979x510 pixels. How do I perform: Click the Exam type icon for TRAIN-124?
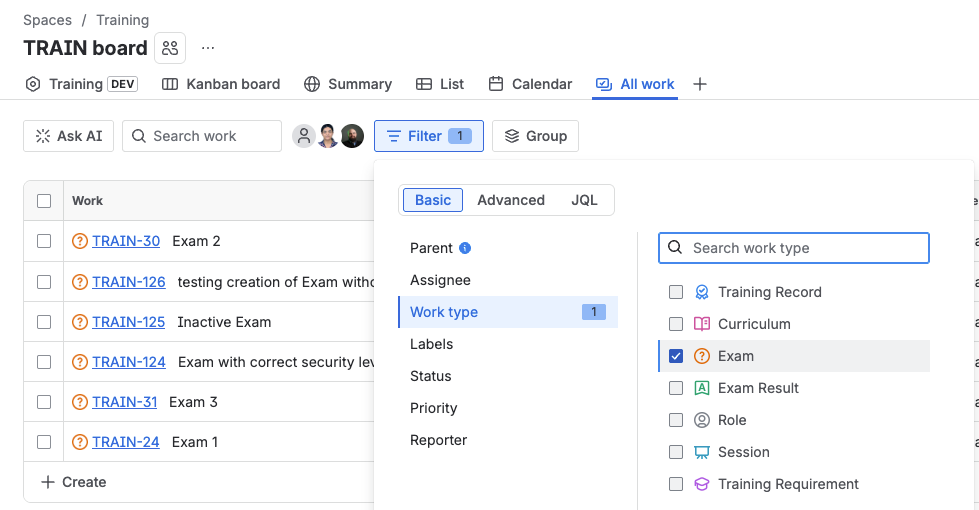click(x=80, y=362)
